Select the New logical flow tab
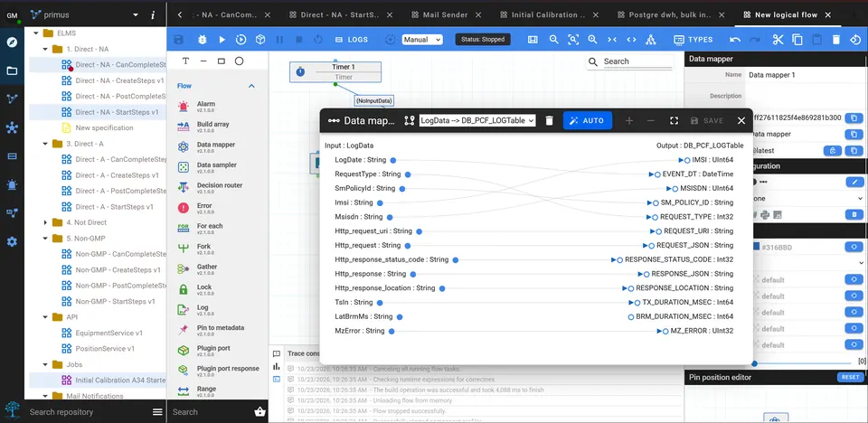Viewport: 868px width, 423px height. point(780,15)
